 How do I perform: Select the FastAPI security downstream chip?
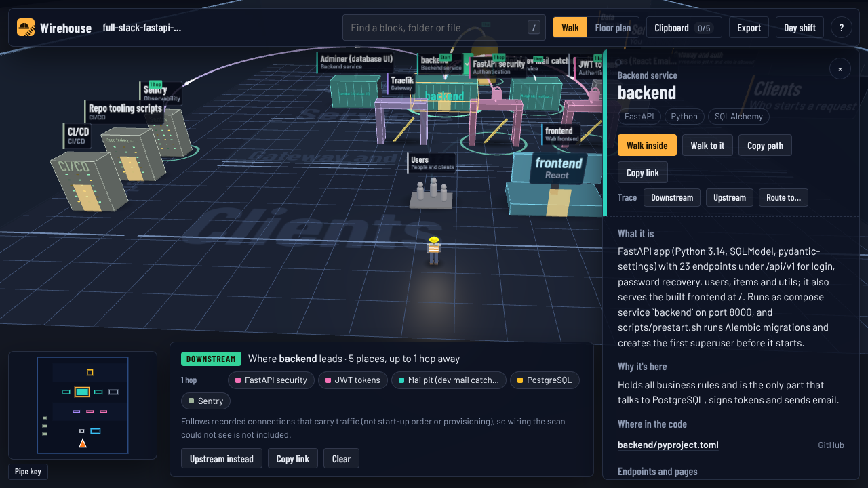pyautogui.click(x=271, y=380)
